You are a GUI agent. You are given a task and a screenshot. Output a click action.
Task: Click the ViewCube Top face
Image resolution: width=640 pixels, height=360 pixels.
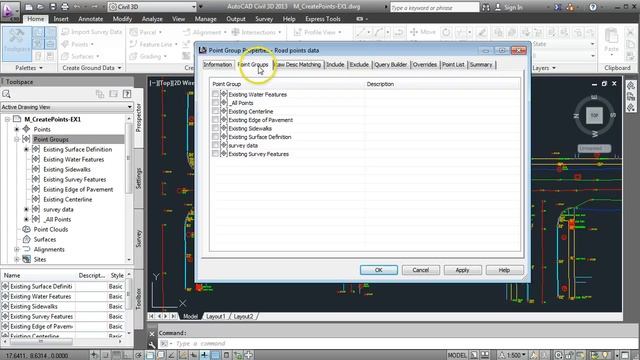594,116
